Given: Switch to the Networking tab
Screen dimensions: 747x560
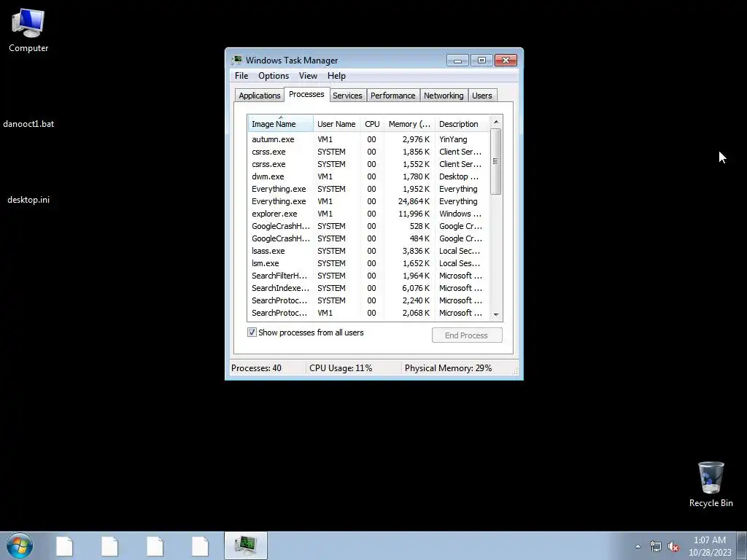Looking at the screenshot, I should point(444,96).
